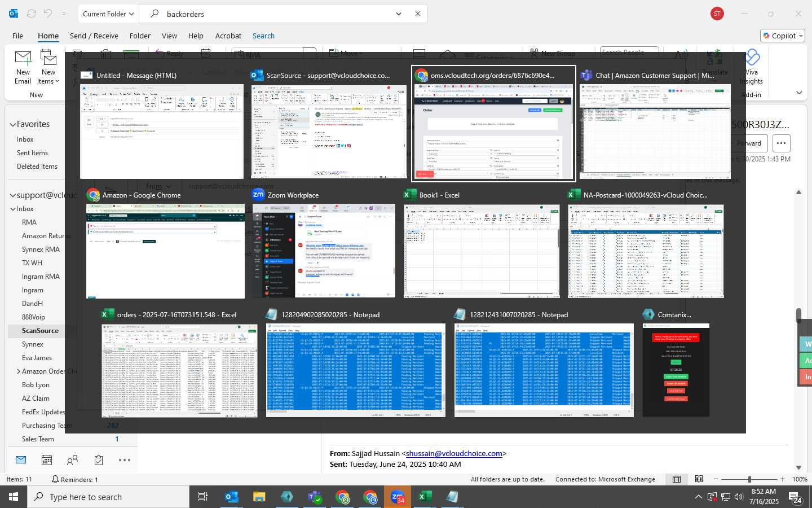The height and width of the screenshot is (508, 812).
Task: Open more navigation options ellipsis
Action: (125, 460)
